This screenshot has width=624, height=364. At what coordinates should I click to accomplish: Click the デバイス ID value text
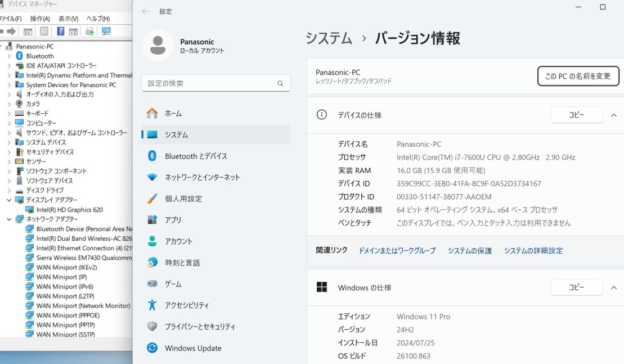coord(469,184)
